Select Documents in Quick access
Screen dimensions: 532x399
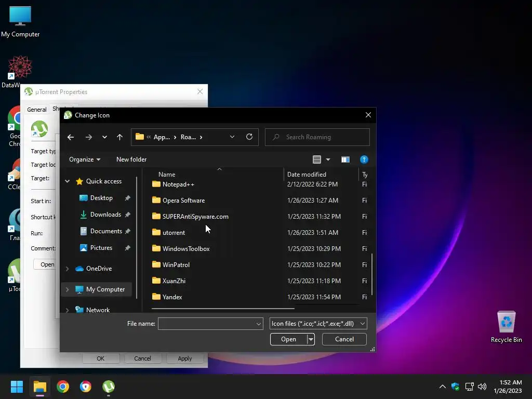[x=106, y=231]
